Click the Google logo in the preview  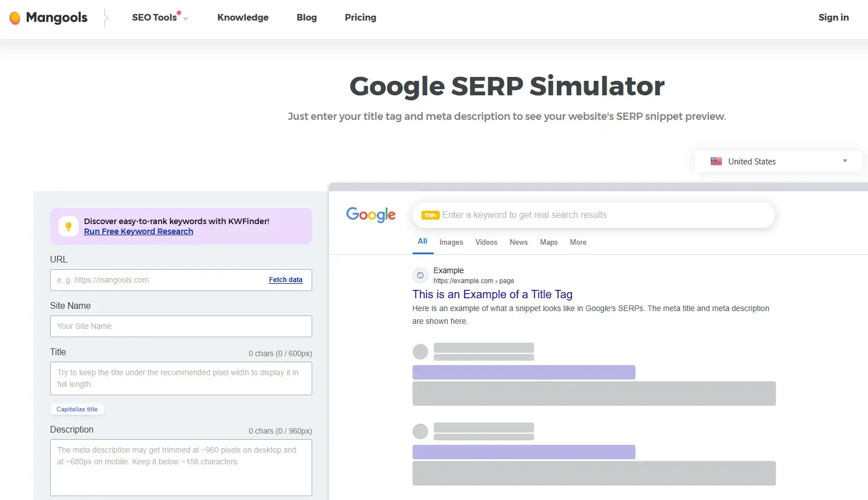[370, 215]
